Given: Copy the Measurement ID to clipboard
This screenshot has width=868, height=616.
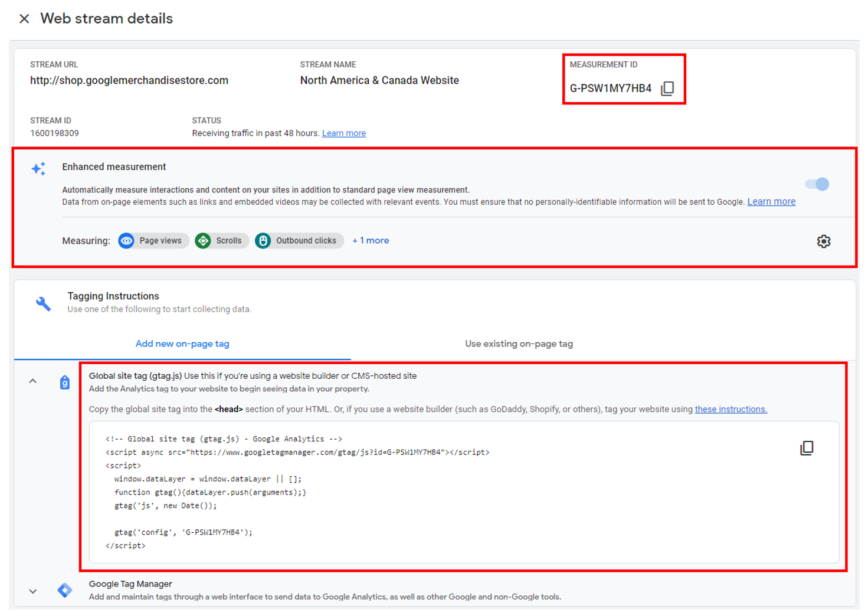Looking at the screenshot, I should point(667,89).
